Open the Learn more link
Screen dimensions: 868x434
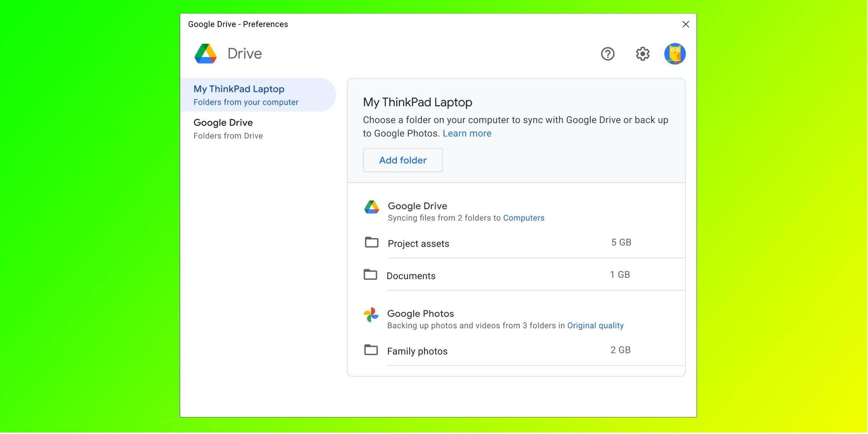click(467, 133)
